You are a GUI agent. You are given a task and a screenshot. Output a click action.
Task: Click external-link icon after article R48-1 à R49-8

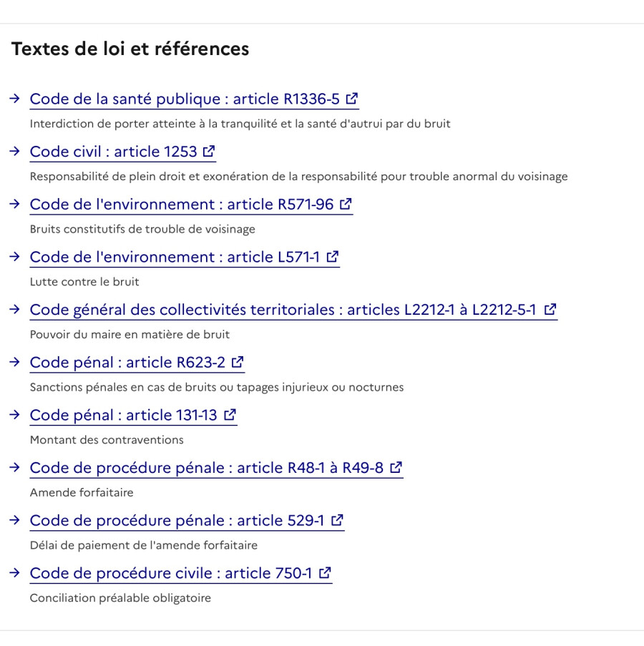(x=396, y=468)
